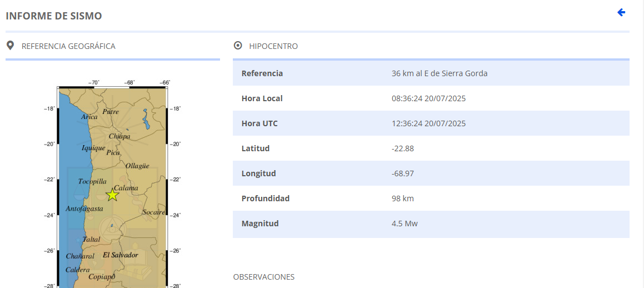Screen dimensions: 644x288
Task: Click the Hora UTC row label
Action: pos(259,123)
